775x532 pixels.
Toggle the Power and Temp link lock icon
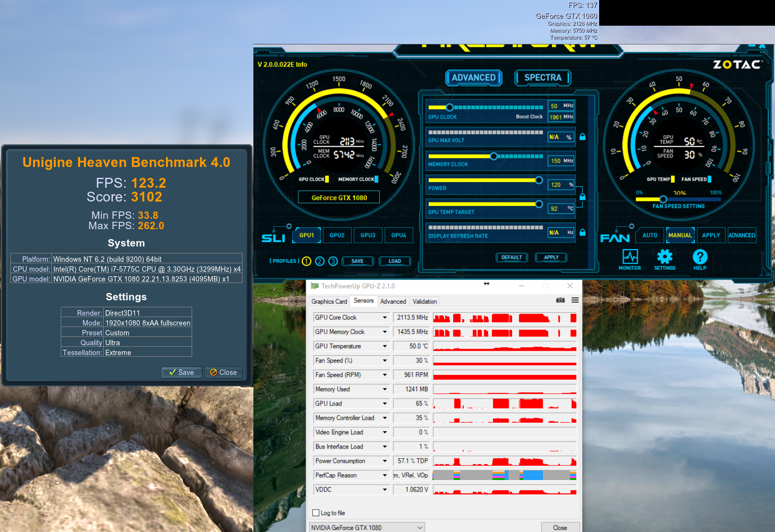(582, 197)
